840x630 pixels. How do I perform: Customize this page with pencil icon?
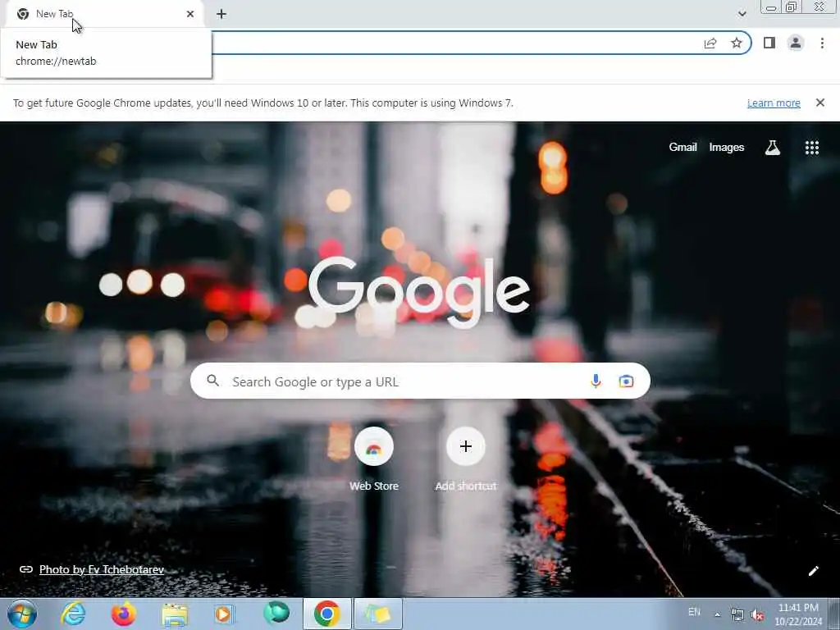pyautogui.click(x=813, y=571)
